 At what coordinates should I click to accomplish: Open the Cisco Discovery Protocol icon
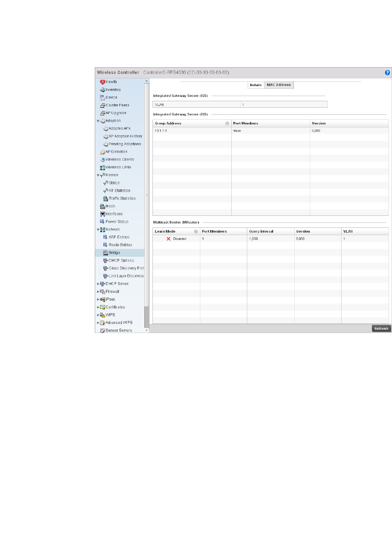coord(106,268)
